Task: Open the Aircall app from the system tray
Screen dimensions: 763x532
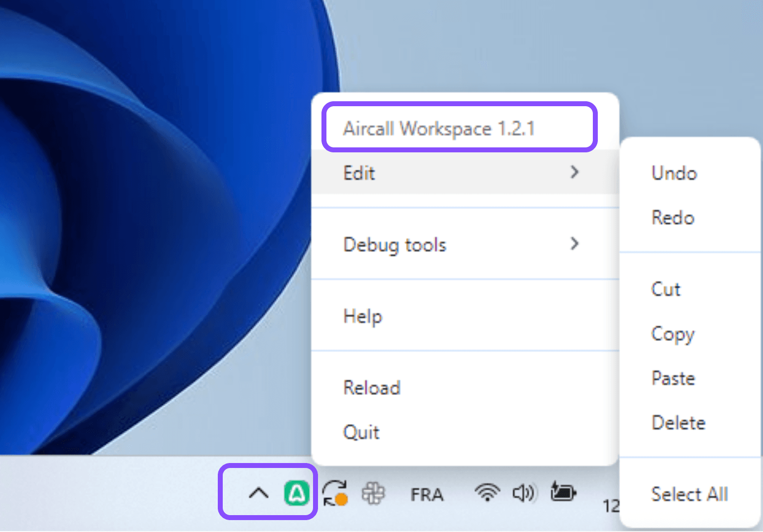Action: [297, 493]
